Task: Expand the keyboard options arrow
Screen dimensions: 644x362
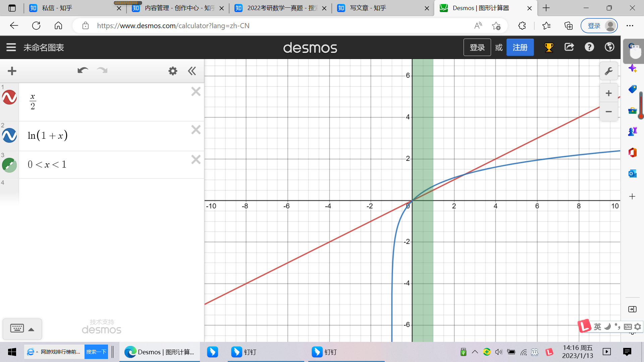Action: pyautogui.click(x=31, y=329)
